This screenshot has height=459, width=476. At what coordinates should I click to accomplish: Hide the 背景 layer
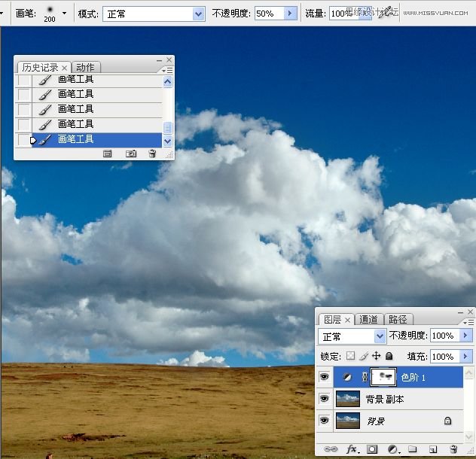click(x=324, y=421)
